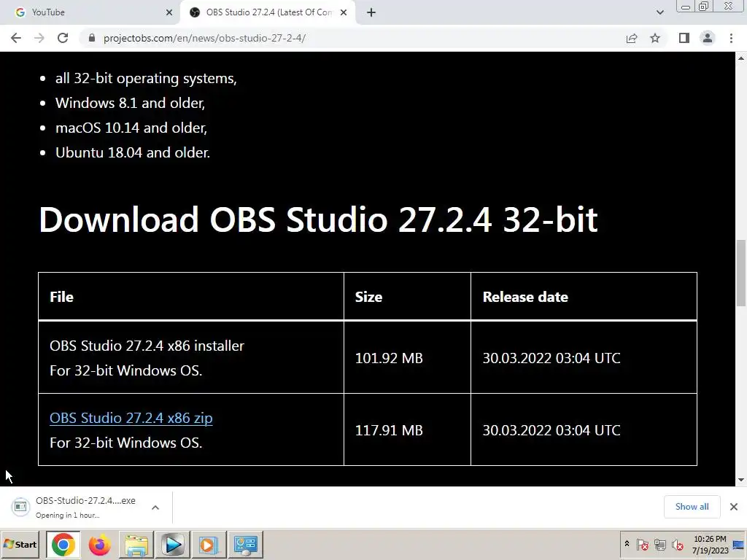Open the Action Center flag tray icon
747x560 pixels.
[x=642, y=544]
